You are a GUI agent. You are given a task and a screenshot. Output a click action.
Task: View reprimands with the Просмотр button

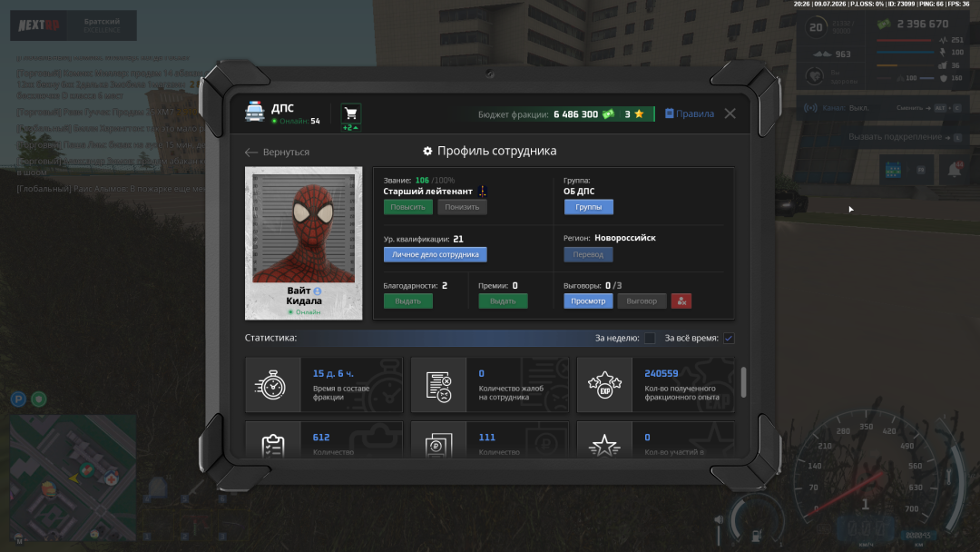pyautogui.click(x=588, y=301)
